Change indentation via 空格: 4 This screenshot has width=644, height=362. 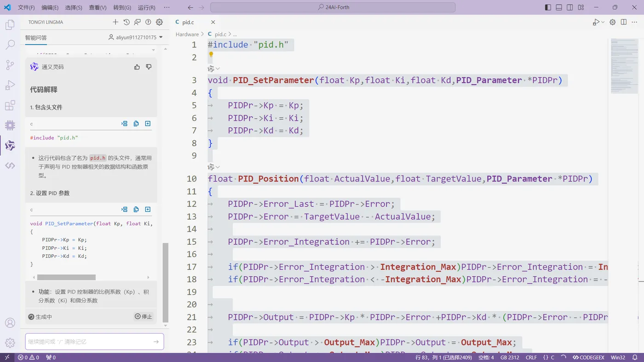[486, 357]
